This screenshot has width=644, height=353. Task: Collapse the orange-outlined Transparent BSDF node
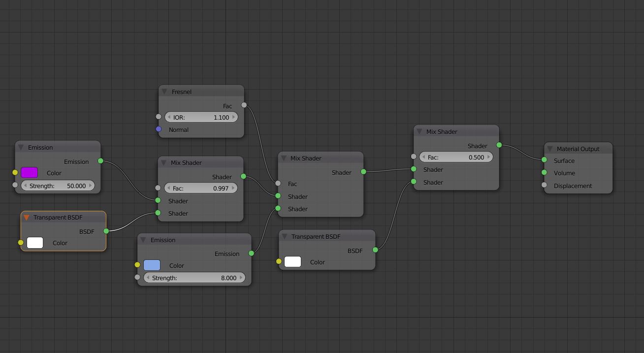27,217
